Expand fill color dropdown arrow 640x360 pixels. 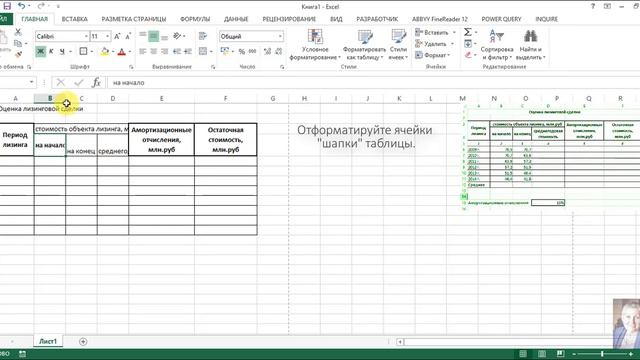113,52
